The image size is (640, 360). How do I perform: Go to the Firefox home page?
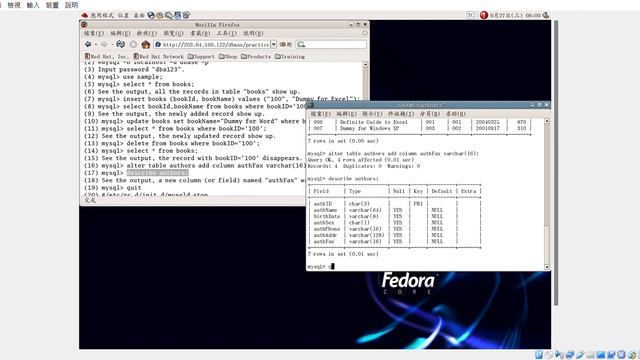(146, 44)
